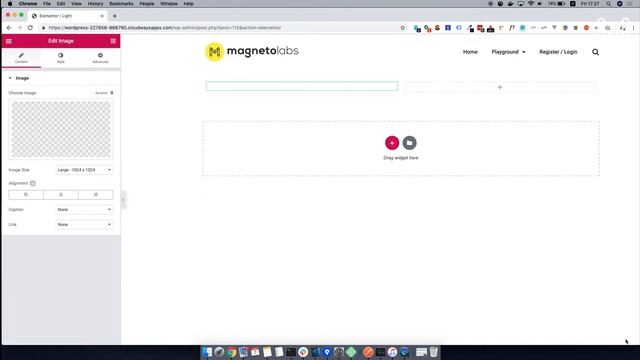Open the Caption dropdown
This screenshot has height=360, width=640.
tap(84, 209)
